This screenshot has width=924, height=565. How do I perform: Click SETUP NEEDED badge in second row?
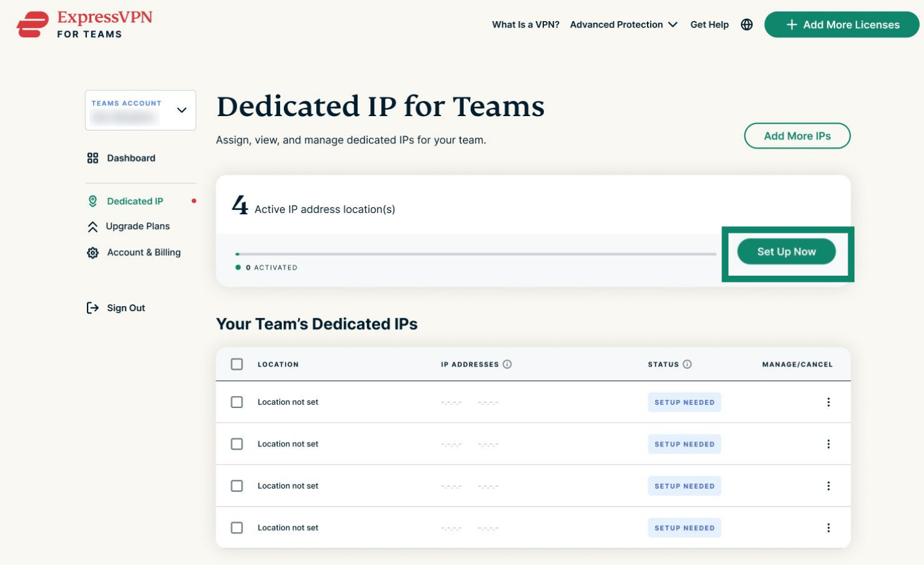(684, 444)
